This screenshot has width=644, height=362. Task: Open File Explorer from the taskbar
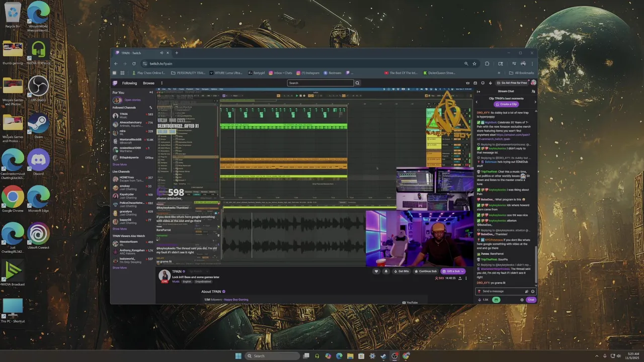(x=350, y=356)
